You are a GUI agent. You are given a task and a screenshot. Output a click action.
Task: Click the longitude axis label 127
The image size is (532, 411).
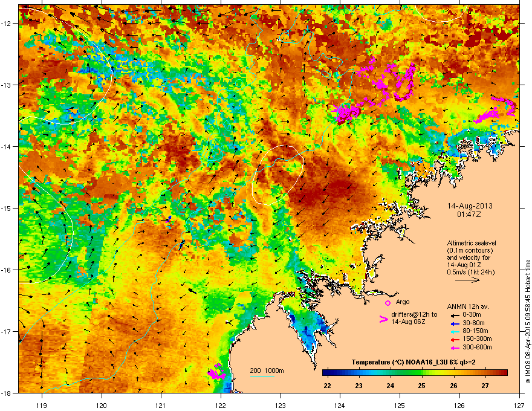(x=519, y=405)
